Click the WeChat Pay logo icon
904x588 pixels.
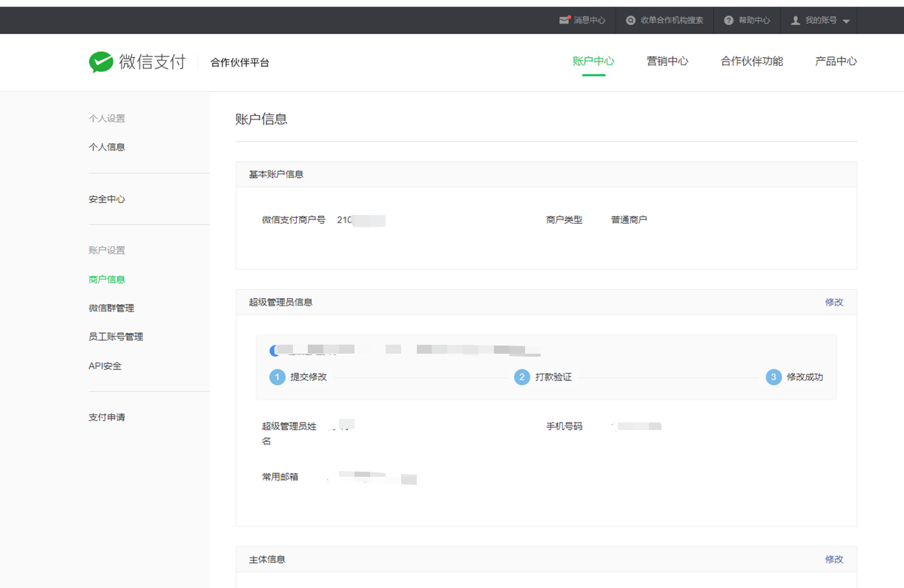101,62
